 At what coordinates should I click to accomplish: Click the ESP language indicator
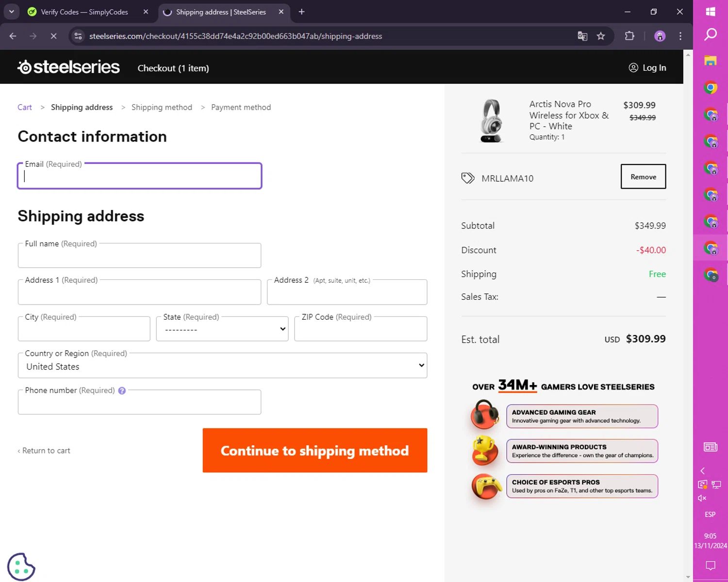click(711, 515)
